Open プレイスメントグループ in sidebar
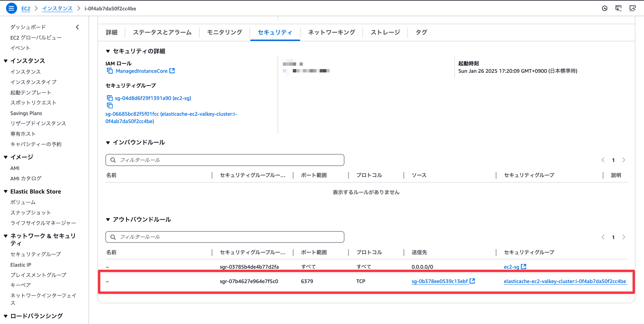 38,275
